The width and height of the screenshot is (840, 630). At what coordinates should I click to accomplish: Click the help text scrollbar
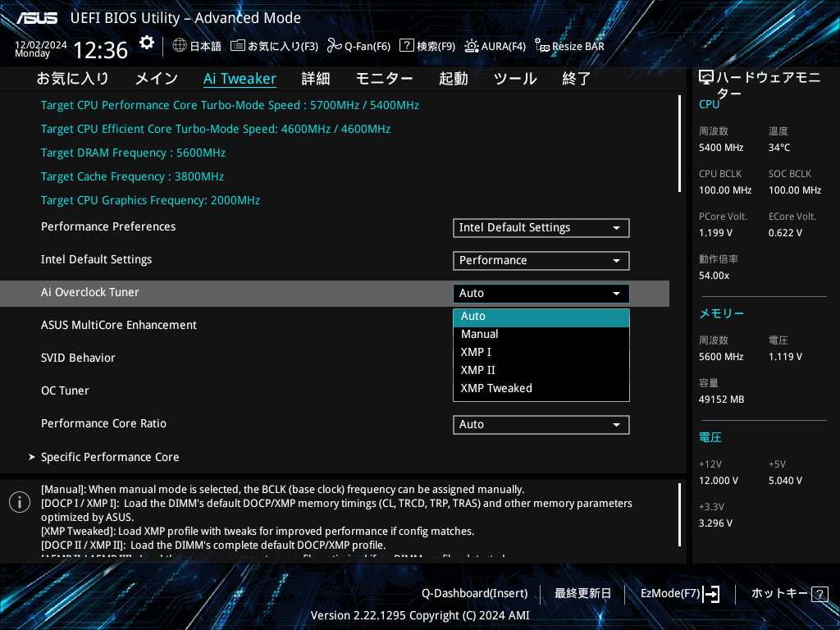pos(680,515)
